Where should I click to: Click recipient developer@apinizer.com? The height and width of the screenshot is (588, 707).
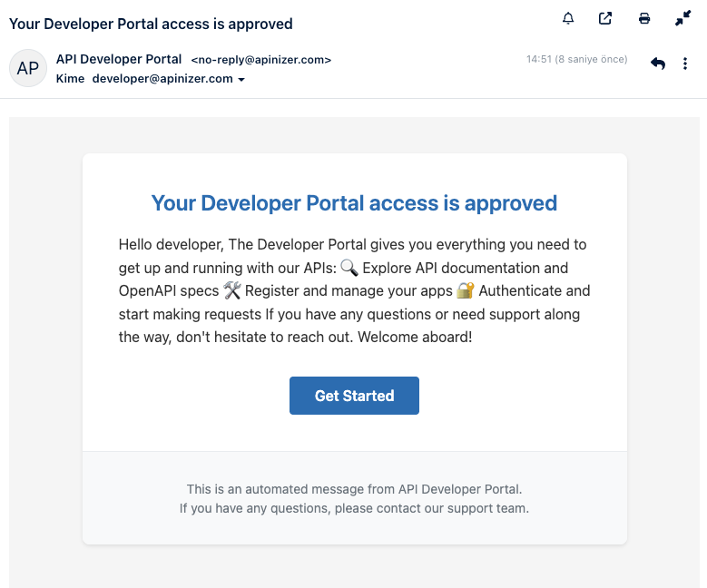coord(162,79)
